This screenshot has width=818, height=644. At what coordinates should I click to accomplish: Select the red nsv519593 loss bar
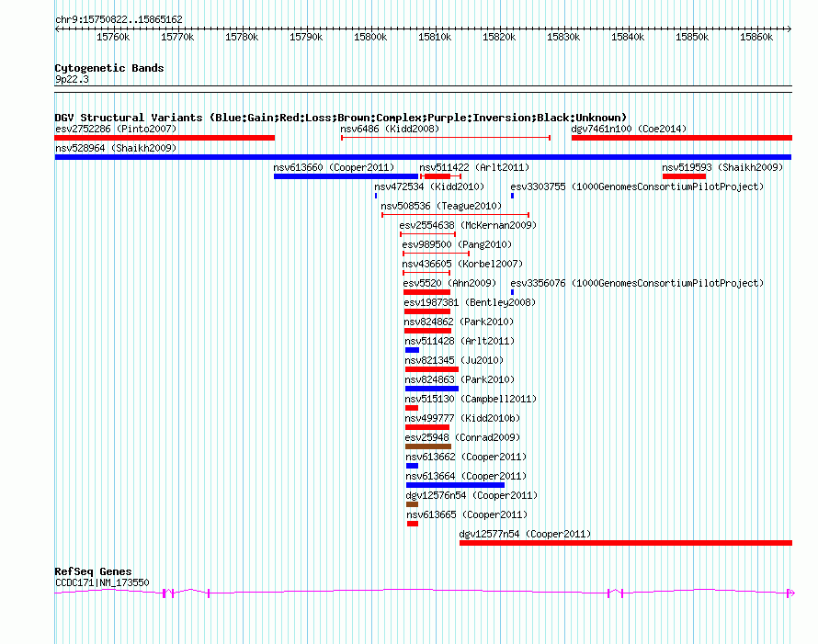[684, 176]
